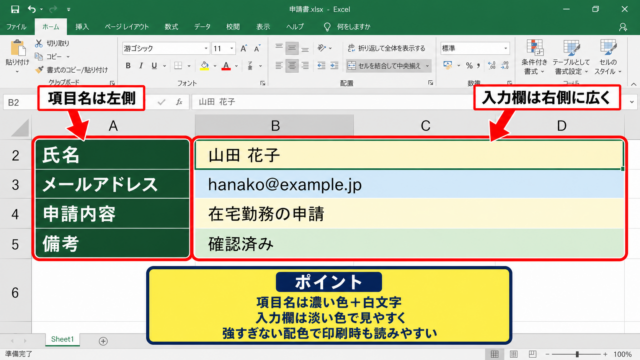Select cell containing 在宅勤務の申請
The width and height of the screenshot is (640, 360).
409,214
